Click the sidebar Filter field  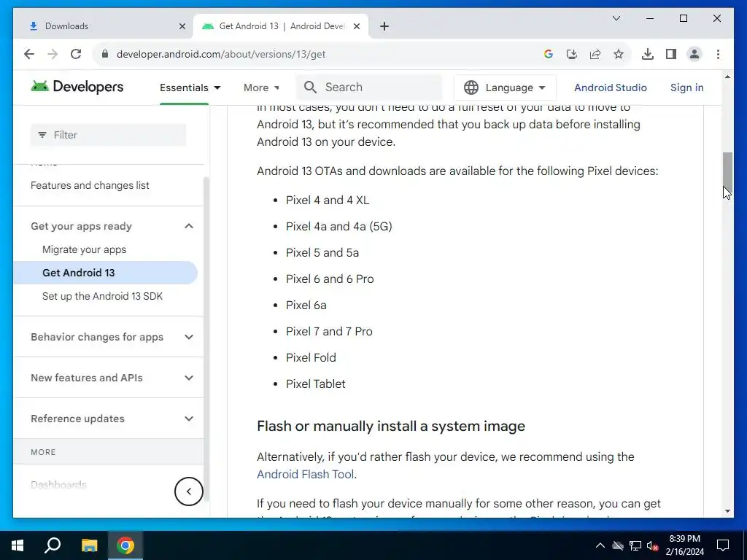(x=108, y=135)
